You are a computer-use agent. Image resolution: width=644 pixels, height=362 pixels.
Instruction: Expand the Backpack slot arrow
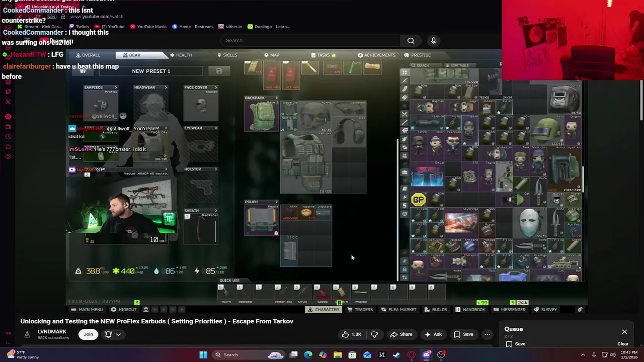pos(276,98)
